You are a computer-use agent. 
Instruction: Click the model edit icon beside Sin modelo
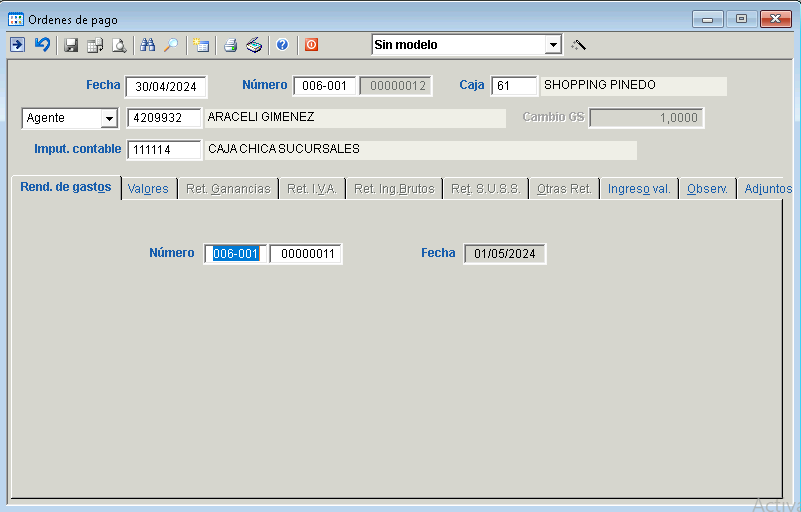(578, 45)
